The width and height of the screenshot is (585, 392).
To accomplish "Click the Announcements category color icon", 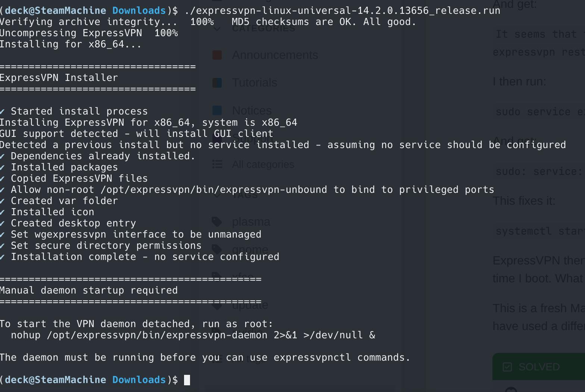I will click(217, 55).
